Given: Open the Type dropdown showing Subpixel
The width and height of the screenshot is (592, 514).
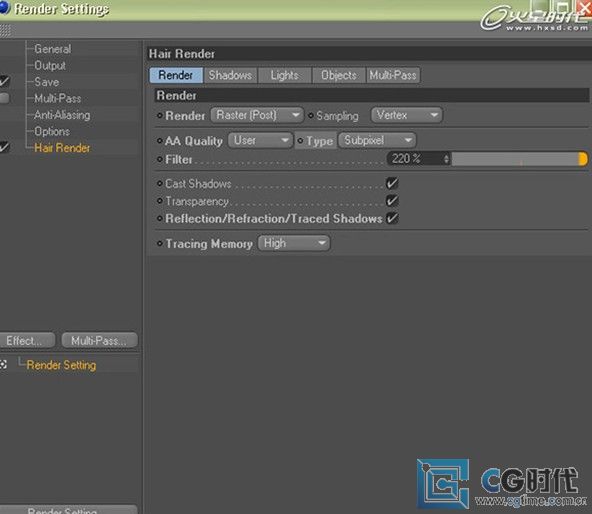Looking at the screenshot, I should 377,140.
